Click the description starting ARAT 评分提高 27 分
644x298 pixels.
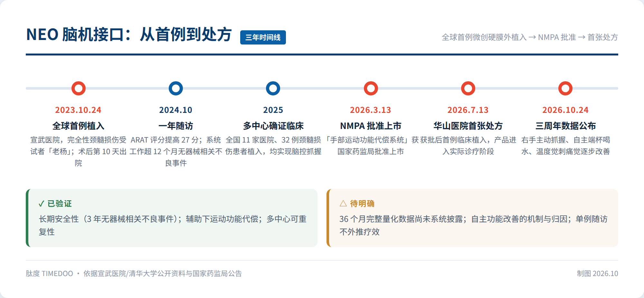[x=176, y=152]
